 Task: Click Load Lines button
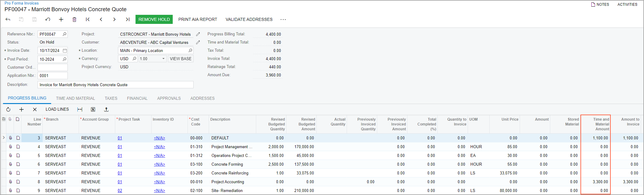(57, 109)
